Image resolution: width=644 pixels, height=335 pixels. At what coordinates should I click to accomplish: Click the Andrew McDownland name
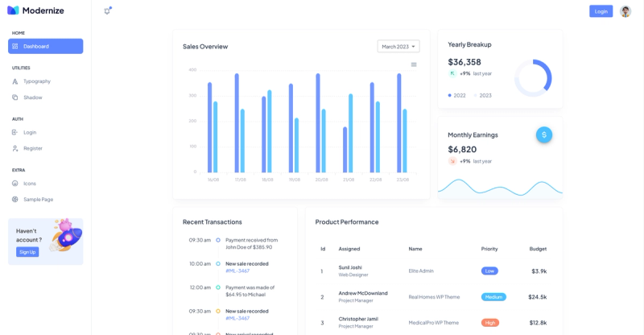pos(363,293)
